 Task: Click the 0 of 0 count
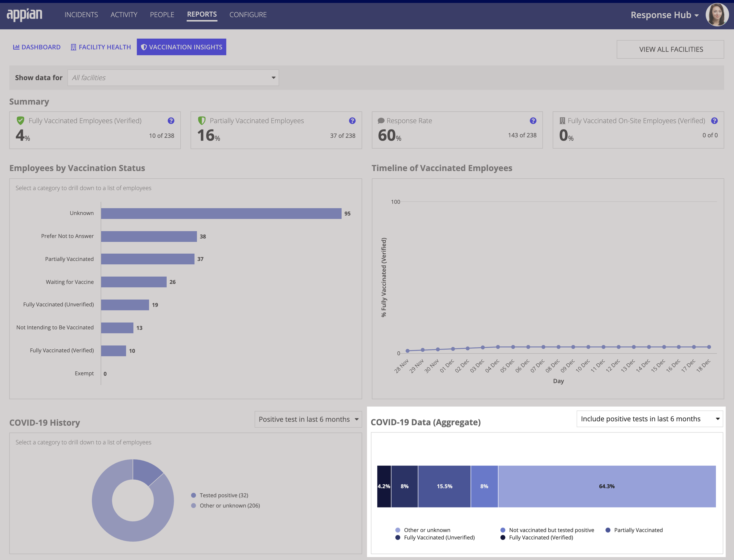tap(710, 135)
